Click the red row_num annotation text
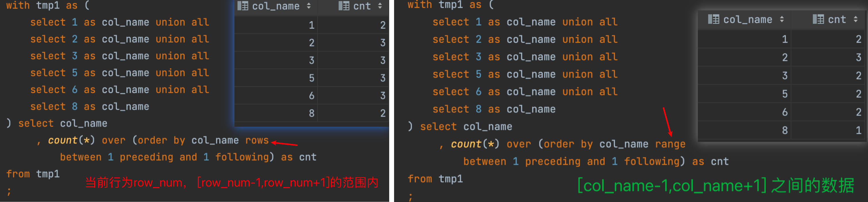The width and height of the screenshot is (868, 202). coord(232,183)
